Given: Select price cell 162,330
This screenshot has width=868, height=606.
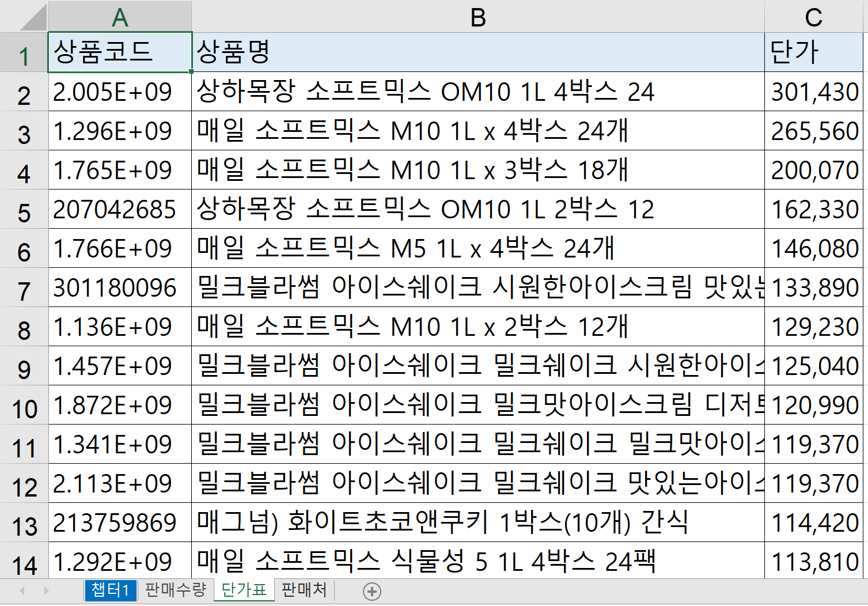Looking at the screenshot, I should [813, 209].
